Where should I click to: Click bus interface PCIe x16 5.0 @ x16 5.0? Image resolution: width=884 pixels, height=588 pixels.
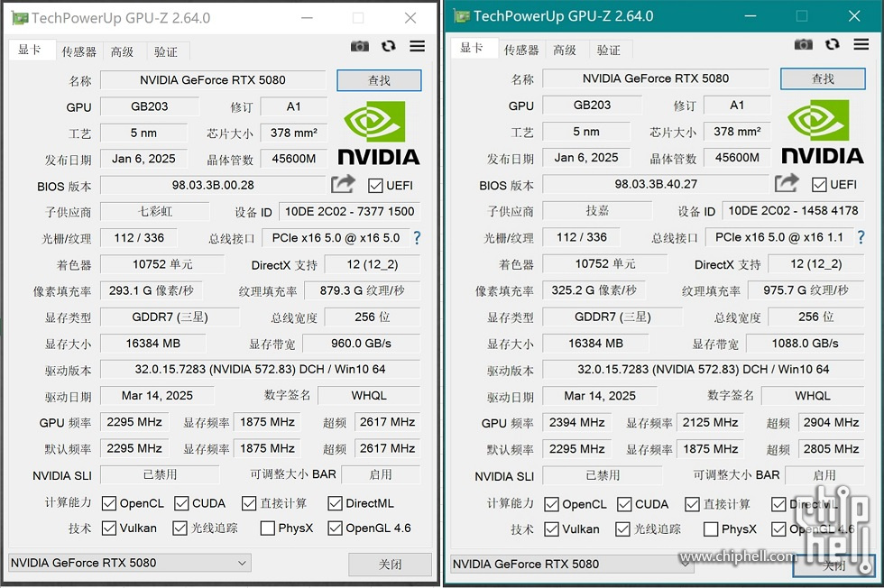336,238
